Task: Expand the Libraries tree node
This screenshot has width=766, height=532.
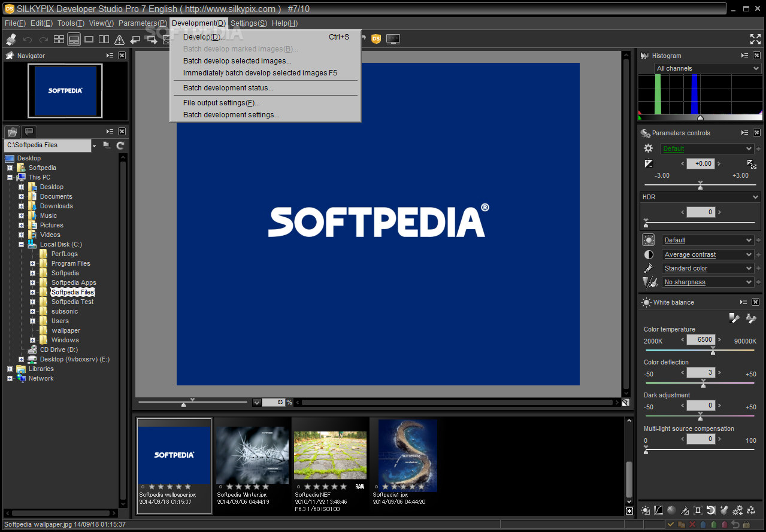Action: [10, 369]
